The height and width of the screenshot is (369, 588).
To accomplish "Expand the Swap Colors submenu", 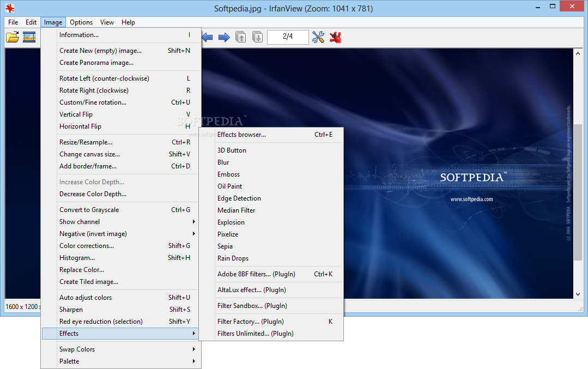I will pos(120,349).
